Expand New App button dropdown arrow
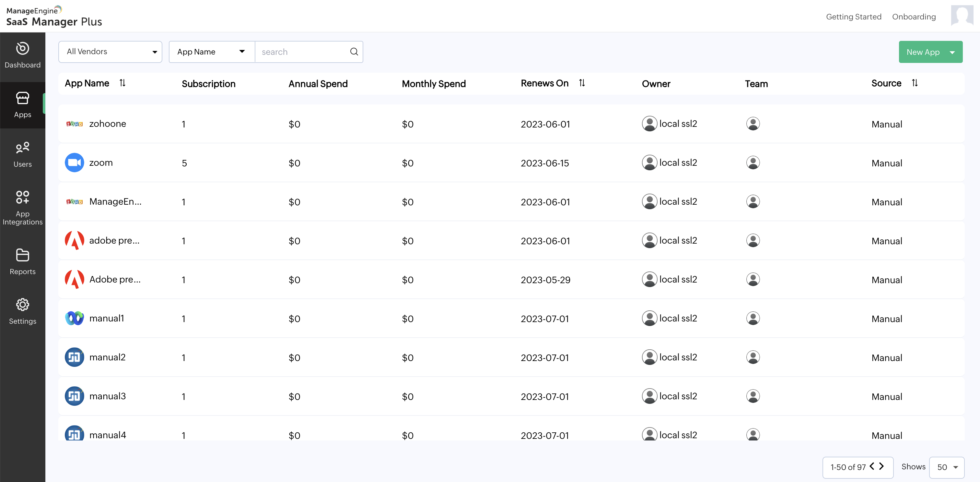 click(x=952, y=52)
